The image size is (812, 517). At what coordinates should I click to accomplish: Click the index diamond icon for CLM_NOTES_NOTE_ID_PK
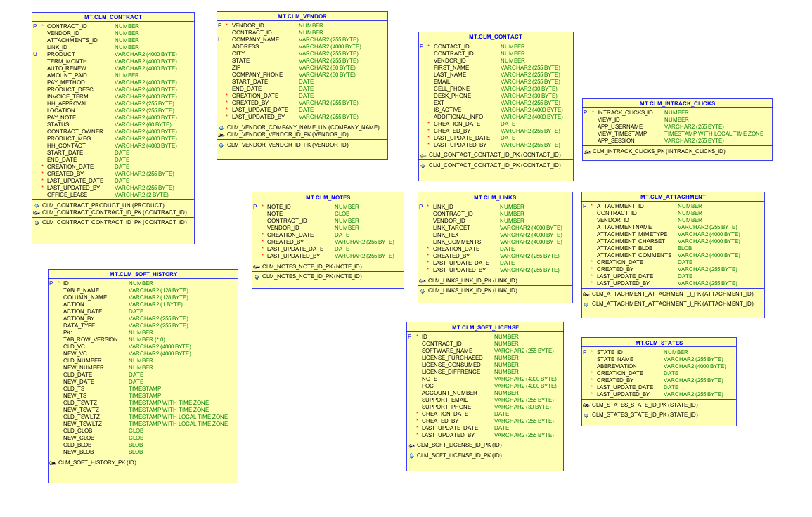tap(257, 277)
